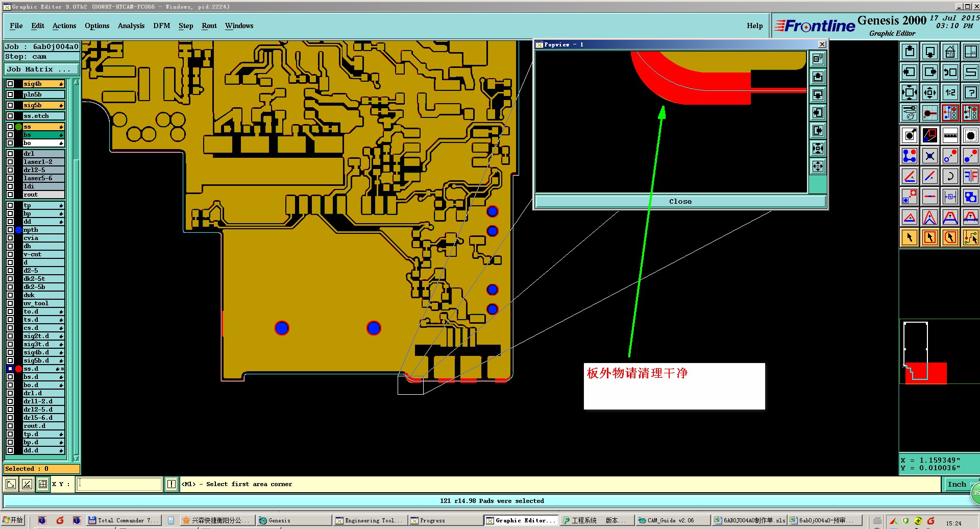Click the pan right view icon
This screenshot has width=980, height=529.
[930, 72]
